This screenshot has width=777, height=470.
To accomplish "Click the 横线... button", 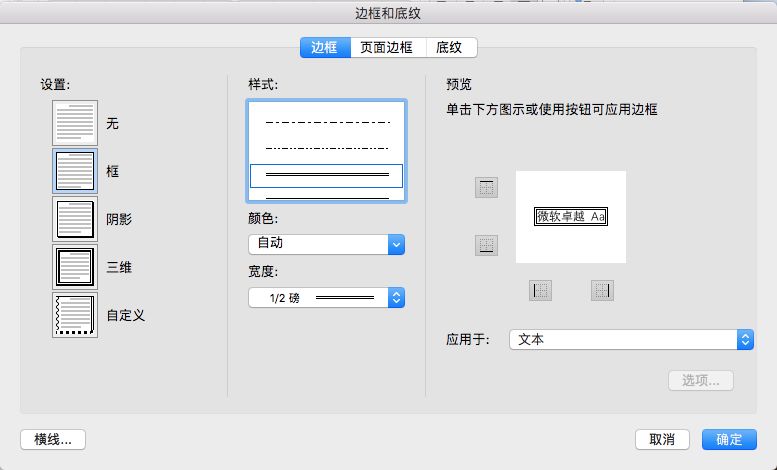I will tap(53, 440).
